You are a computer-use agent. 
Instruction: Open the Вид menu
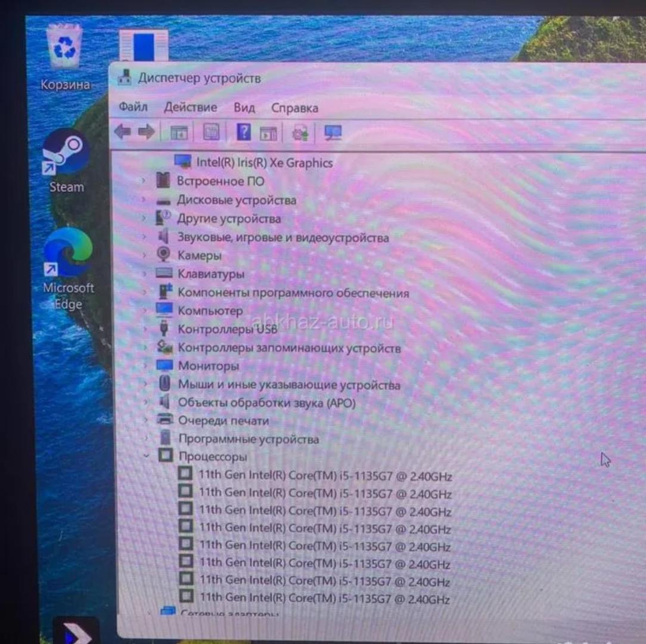[x=244, y=108]
